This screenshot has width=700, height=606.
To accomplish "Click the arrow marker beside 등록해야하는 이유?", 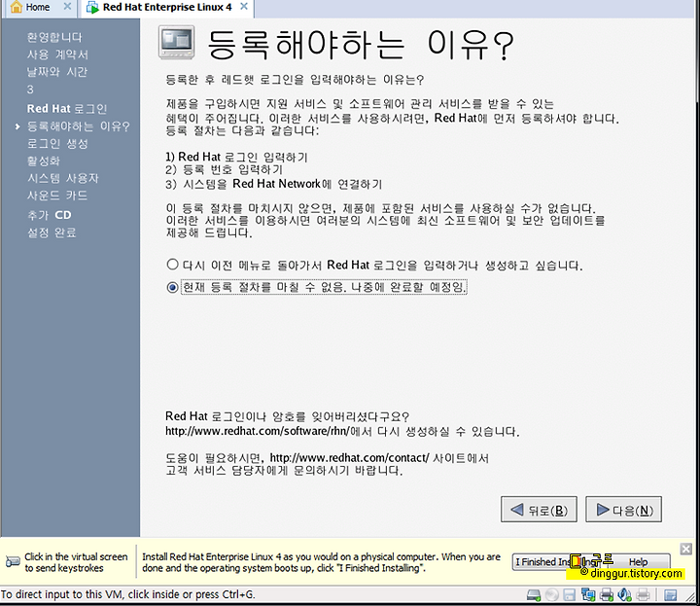I will [x=17, y=126].
